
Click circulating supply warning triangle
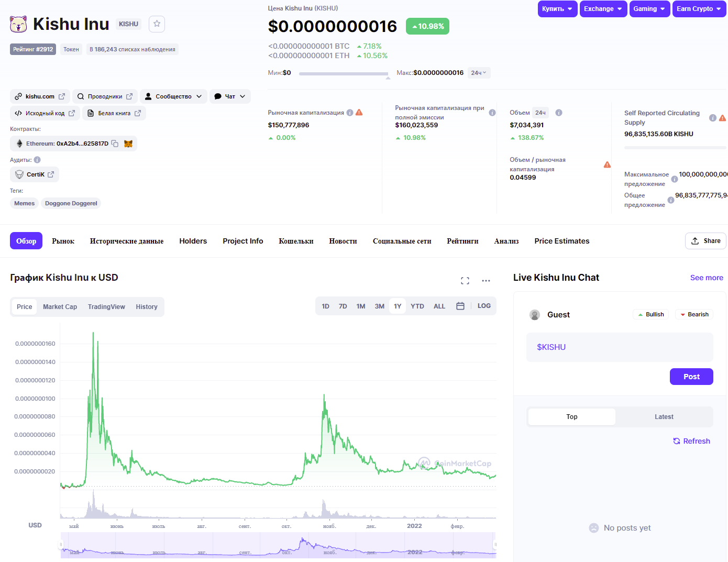[723, 118]
